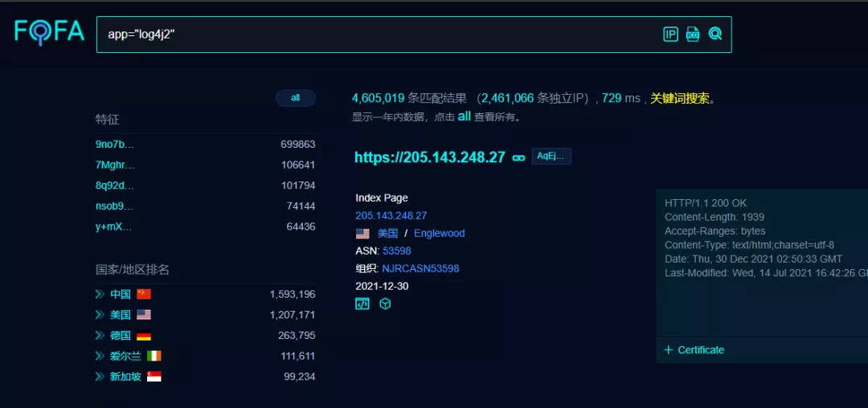
Task: Click the AqEj... tag button
Action: click(x=551, y=157)
